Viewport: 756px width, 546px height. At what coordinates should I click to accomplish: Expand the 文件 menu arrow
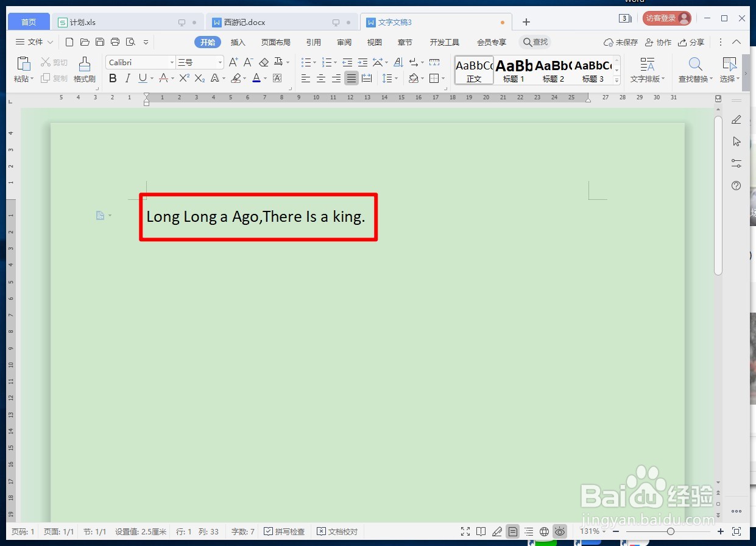(x=50, y=42)
